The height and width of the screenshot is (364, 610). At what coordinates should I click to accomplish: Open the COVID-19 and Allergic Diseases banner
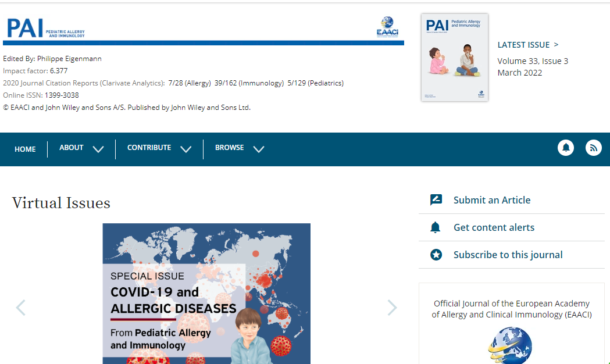click(206, 294)
